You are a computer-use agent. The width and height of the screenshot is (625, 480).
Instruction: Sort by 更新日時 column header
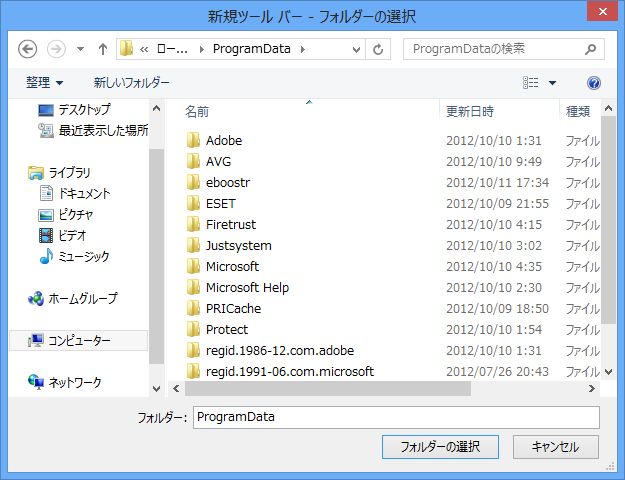(x=470, y=110)
